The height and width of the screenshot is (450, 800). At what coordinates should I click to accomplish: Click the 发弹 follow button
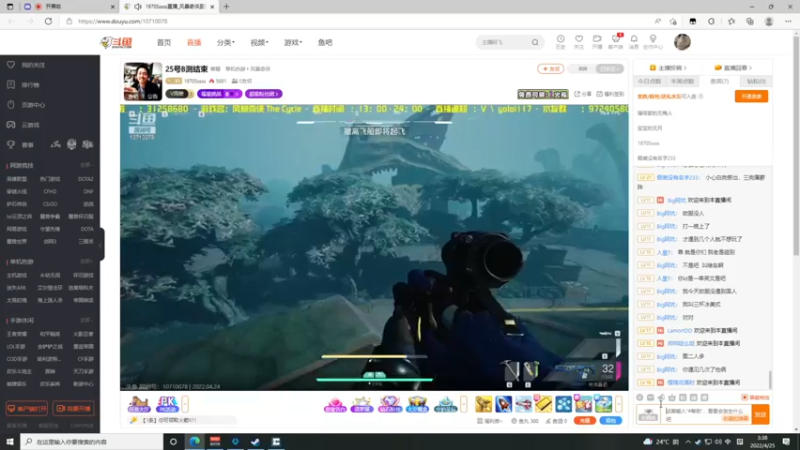(x=550, y=68)
